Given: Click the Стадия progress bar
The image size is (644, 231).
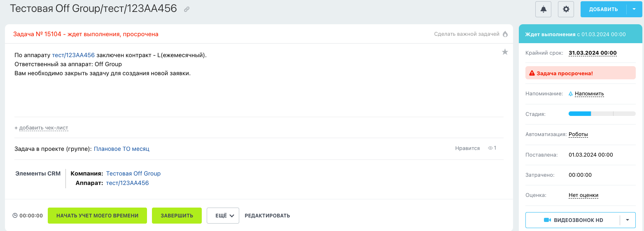Looking at the screenshot, I should (602, 114).
